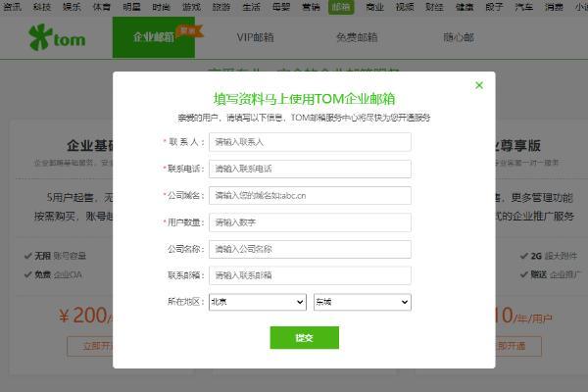This screenshot has height=392, width=588.
Task: Open 科技 in top navigation
Action: point(41,7)
